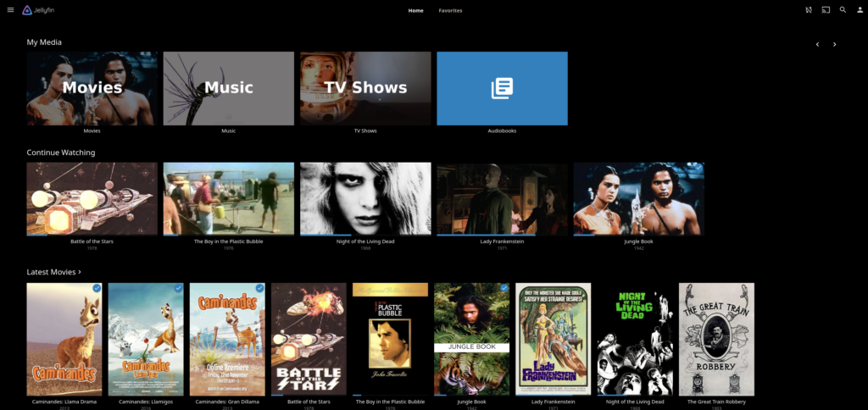Open the hamburger navigation menu
868x410 pixels.
[10, 10]
